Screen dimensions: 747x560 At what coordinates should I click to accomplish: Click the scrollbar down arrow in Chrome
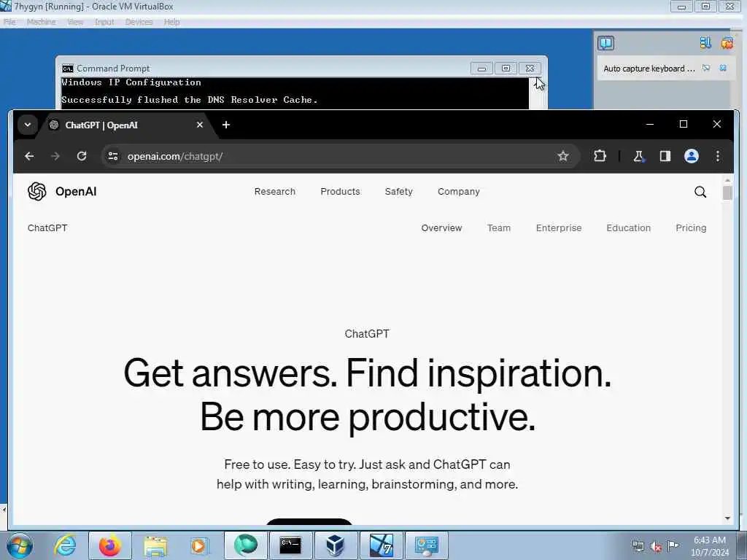pos(727,518)
